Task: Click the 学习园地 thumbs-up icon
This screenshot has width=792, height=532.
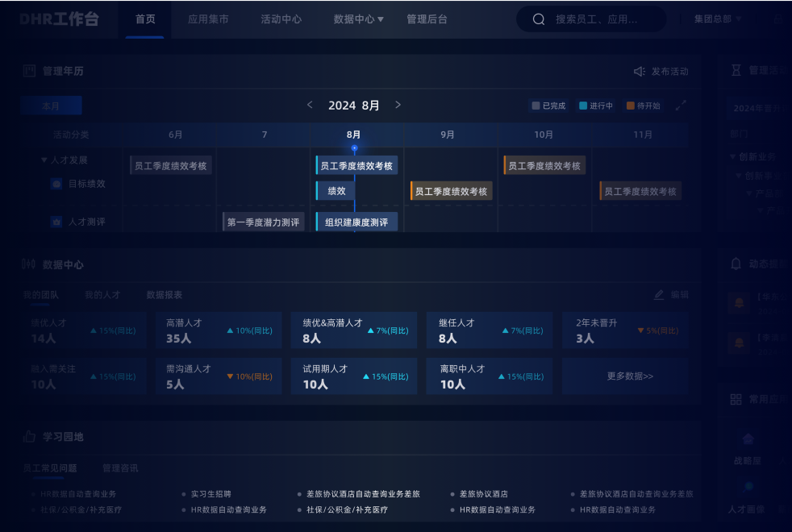Action: [30, 436]
